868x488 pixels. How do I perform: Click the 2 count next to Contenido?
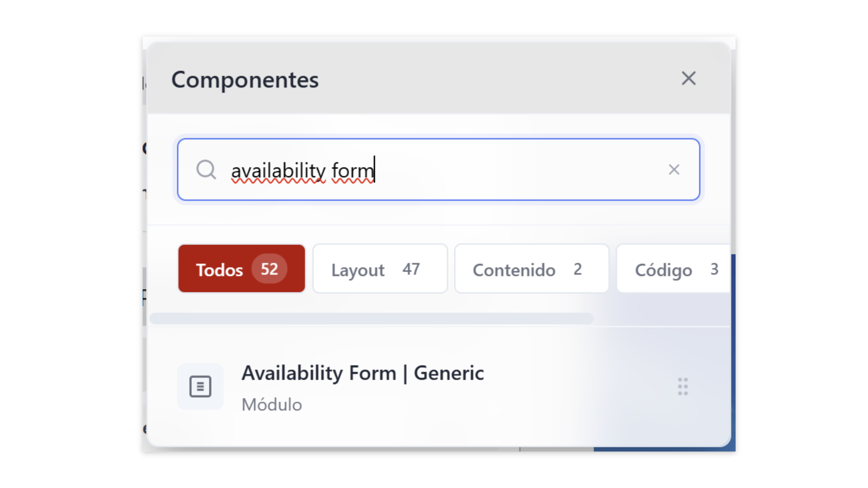tap(577, 269)
